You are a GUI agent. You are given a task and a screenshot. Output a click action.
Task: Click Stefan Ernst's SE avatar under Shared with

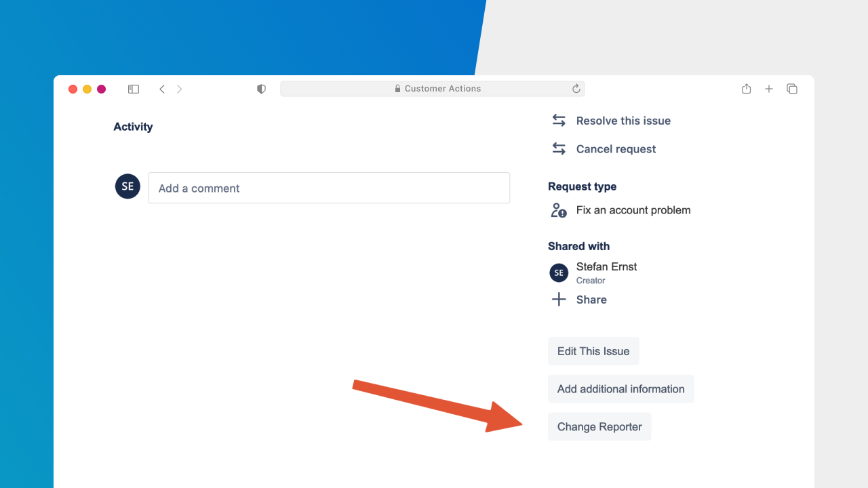(559, 273)
